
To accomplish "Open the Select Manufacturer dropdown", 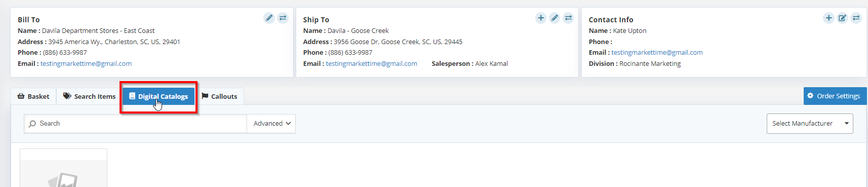I will (x=810, y=124).
